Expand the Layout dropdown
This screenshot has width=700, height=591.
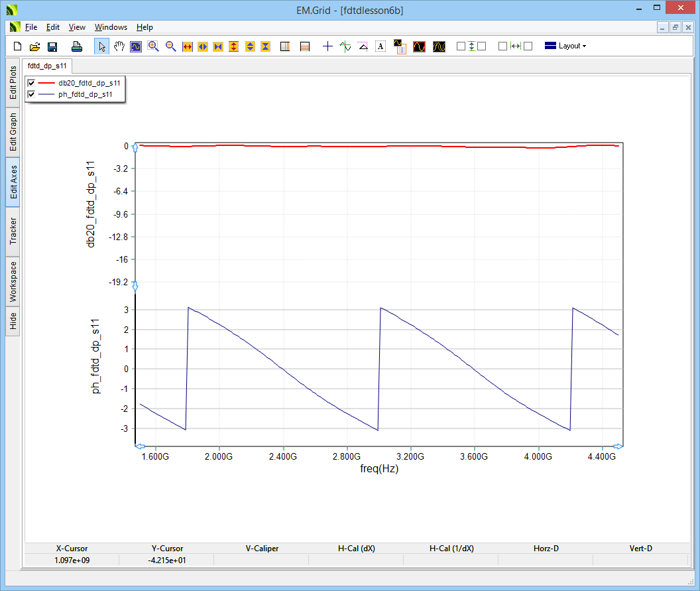565,46
